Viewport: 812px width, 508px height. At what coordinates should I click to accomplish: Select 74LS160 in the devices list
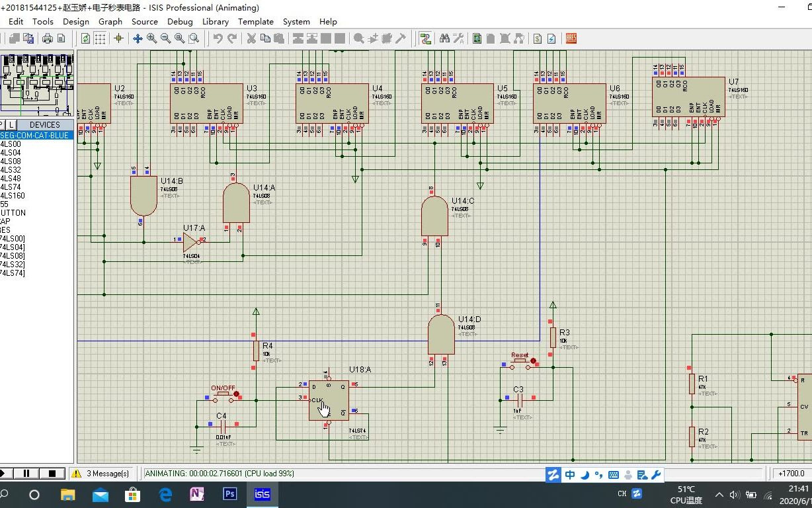coord(13,196)
